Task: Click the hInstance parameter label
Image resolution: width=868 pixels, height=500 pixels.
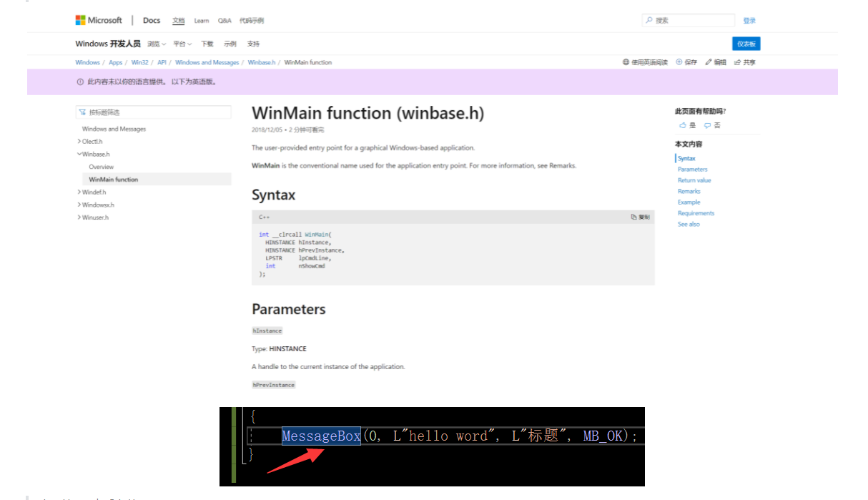Action: (x=267, y=330)
